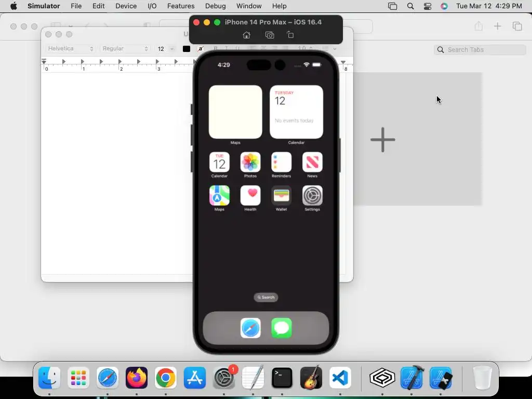
Task: Tap the Maps widget on iPhone
Action: tap(235, 112)
